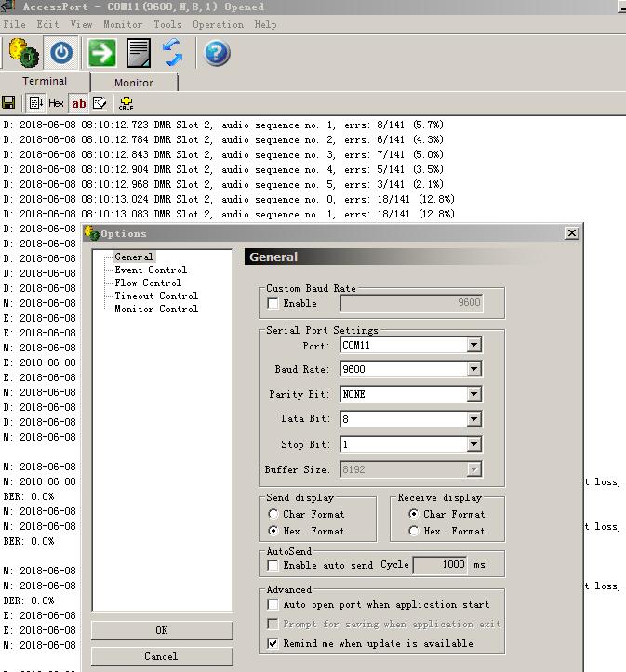This screenshot has width=626, height=672.
Task: Select Event Control in the options tree
Action: pos(151,270)
